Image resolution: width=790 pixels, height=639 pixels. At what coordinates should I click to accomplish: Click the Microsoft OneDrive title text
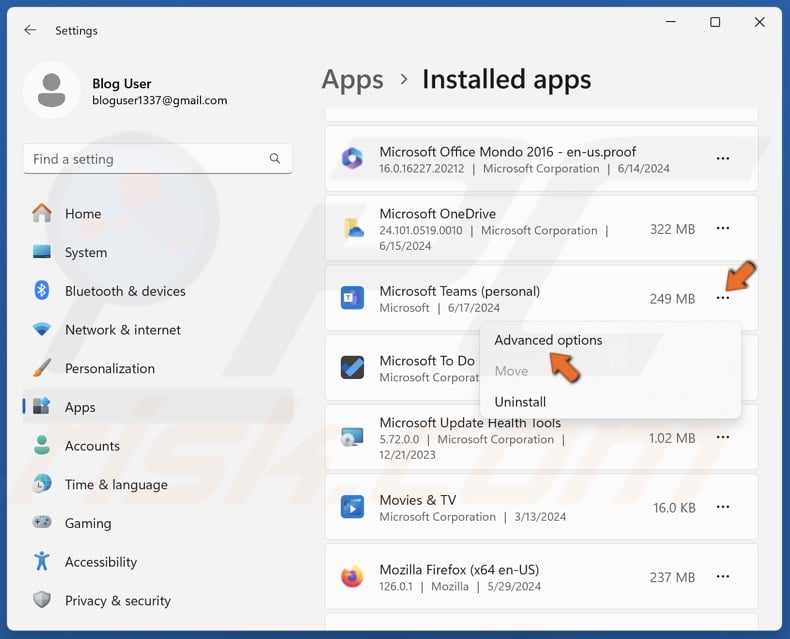(437, 214)
